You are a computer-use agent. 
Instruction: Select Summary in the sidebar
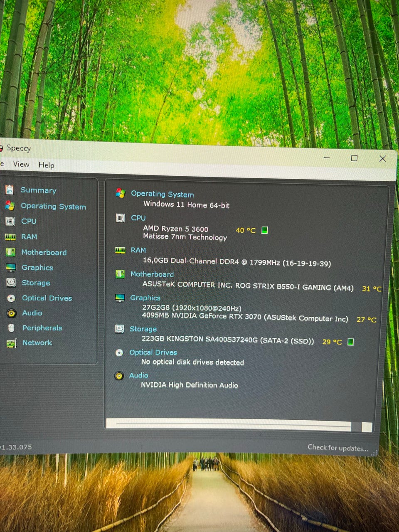(39, 190)
